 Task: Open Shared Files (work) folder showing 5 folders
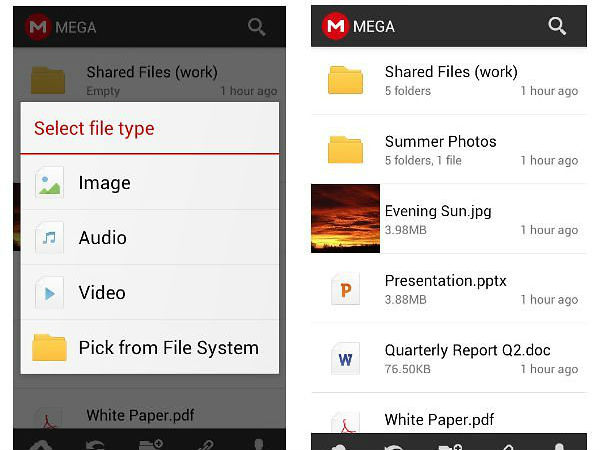pos(450,80)
